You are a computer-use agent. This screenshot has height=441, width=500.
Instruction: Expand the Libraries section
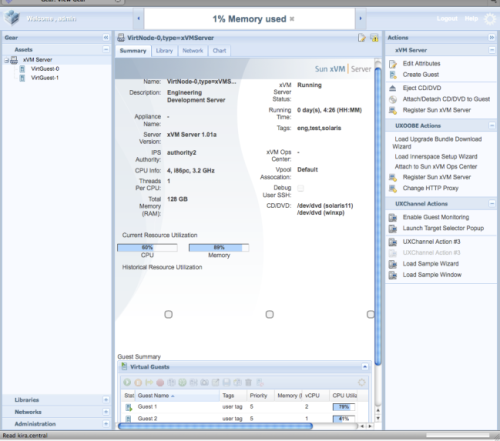[106, 400]
